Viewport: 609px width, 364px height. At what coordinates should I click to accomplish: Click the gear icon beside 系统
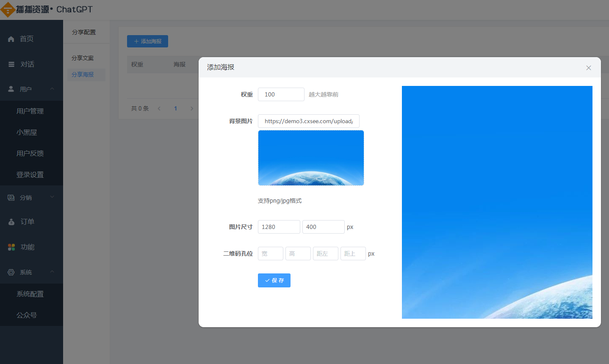click(x=11, y=273)
